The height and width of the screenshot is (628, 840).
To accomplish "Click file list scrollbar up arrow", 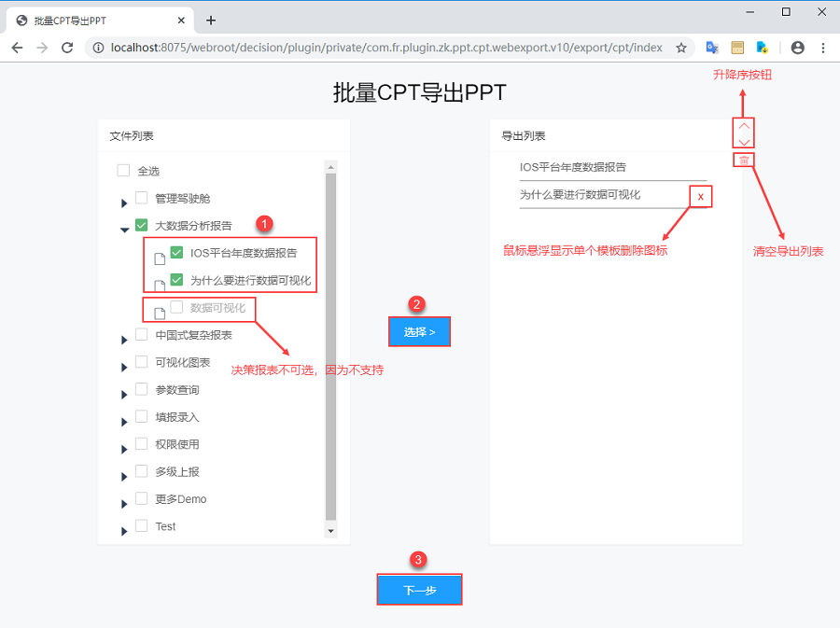I will (330, 167).
